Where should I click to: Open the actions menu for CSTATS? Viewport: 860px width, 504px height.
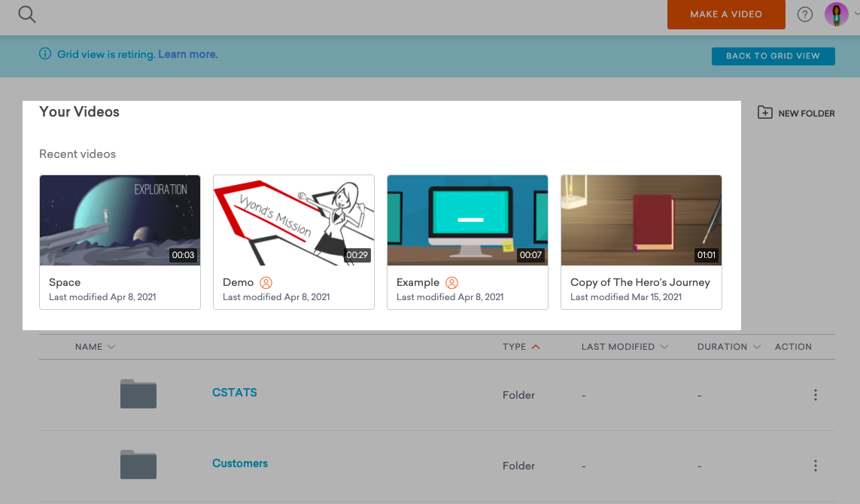(815, 394)
